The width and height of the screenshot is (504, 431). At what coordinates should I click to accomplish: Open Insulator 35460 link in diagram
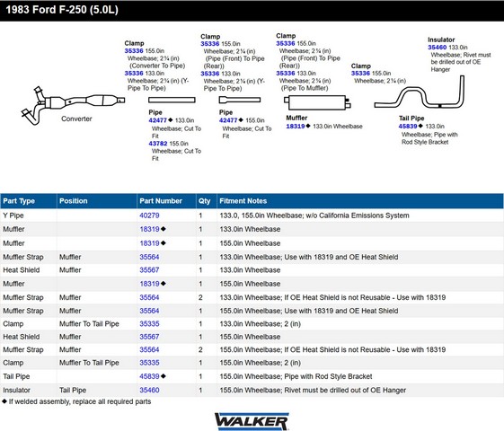[438, 48]
